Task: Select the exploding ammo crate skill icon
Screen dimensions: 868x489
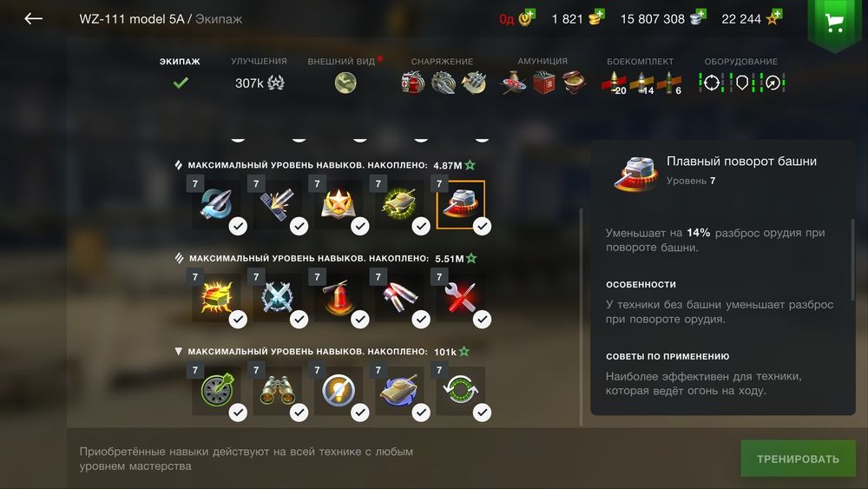Action: [216, 297]
